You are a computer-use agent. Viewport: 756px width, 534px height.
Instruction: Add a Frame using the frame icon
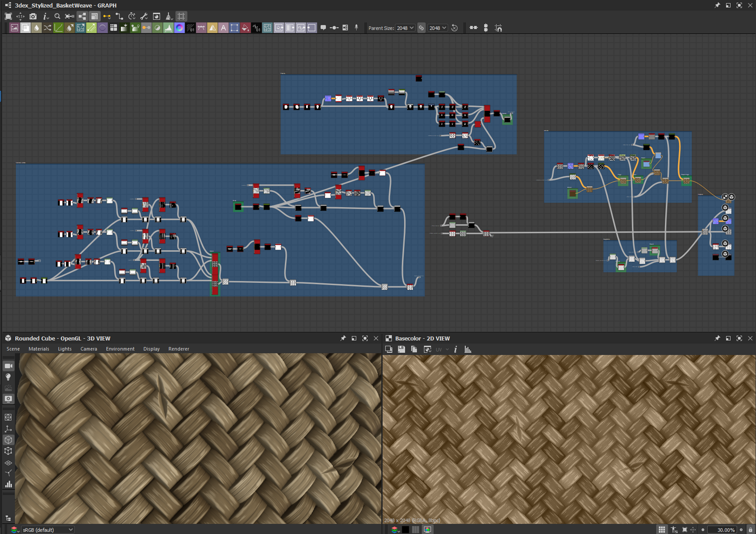coord(345,28)
